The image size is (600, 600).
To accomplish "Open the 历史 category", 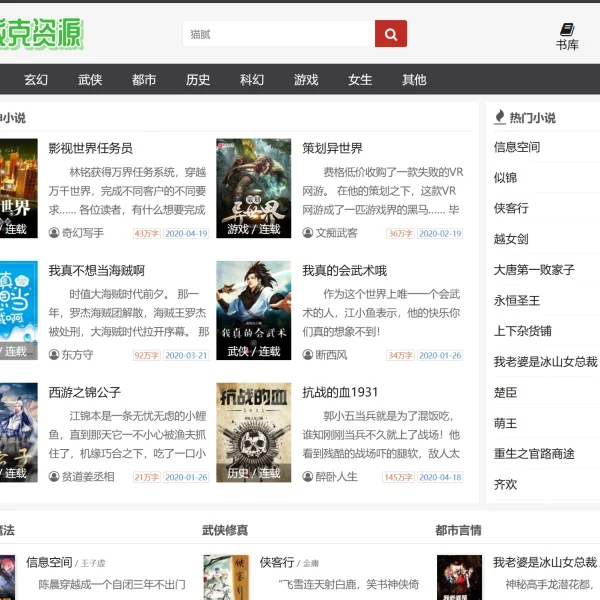I will [198, 80].
